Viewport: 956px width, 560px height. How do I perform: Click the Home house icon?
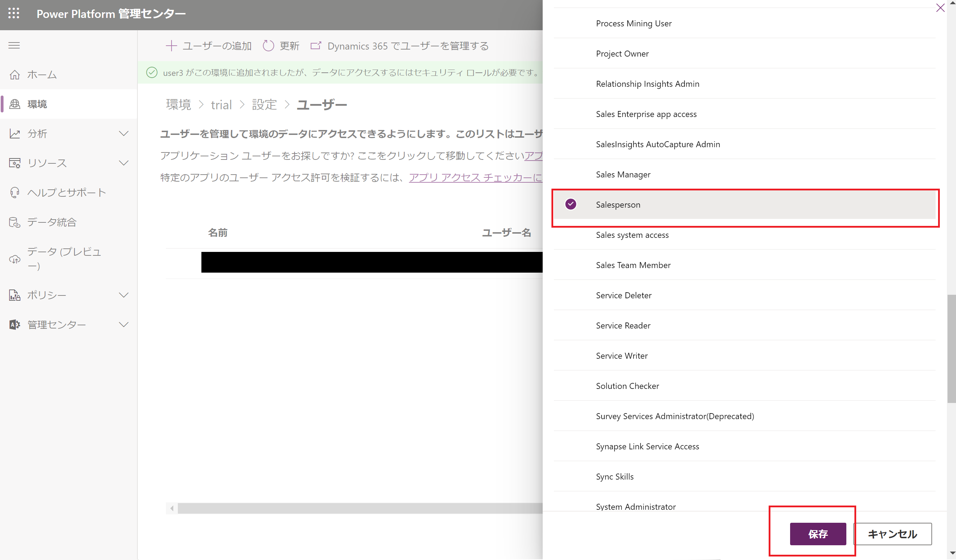coord(14,75)
